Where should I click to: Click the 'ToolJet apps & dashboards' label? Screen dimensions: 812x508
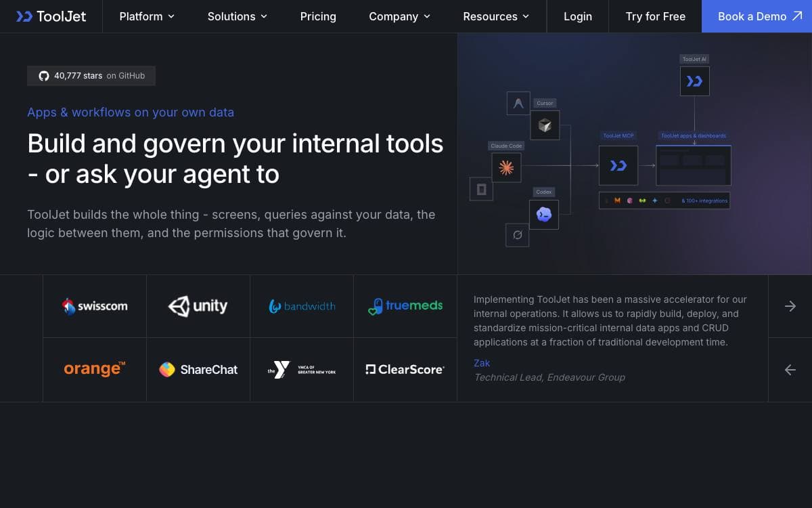point(694,135)
